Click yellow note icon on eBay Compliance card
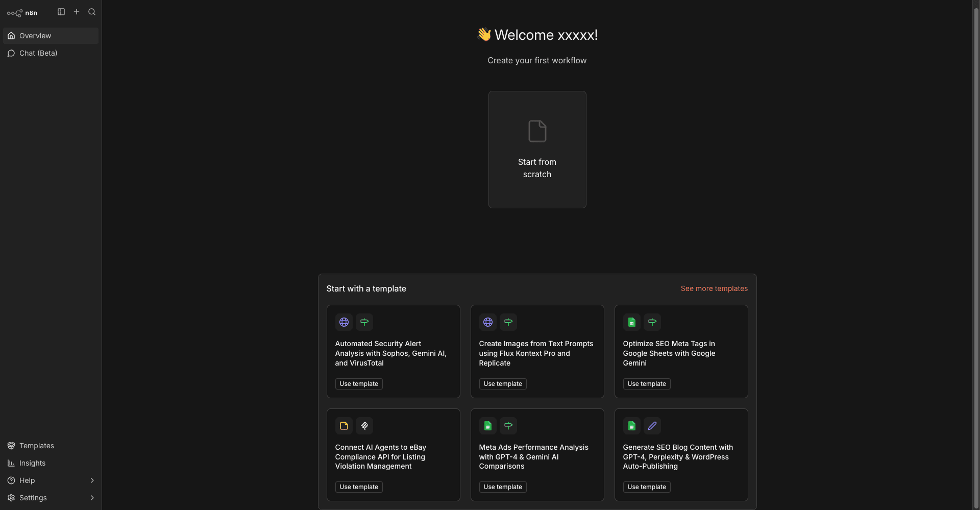The height and width of the screenshot is (510, 980). 344,426
